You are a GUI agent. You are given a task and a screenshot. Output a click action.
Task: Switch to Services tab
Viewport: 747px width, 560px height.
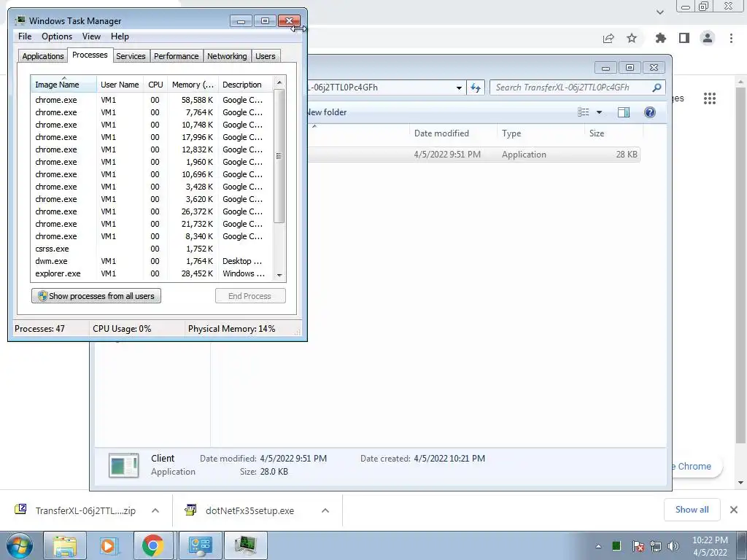[x=131, y=56]
